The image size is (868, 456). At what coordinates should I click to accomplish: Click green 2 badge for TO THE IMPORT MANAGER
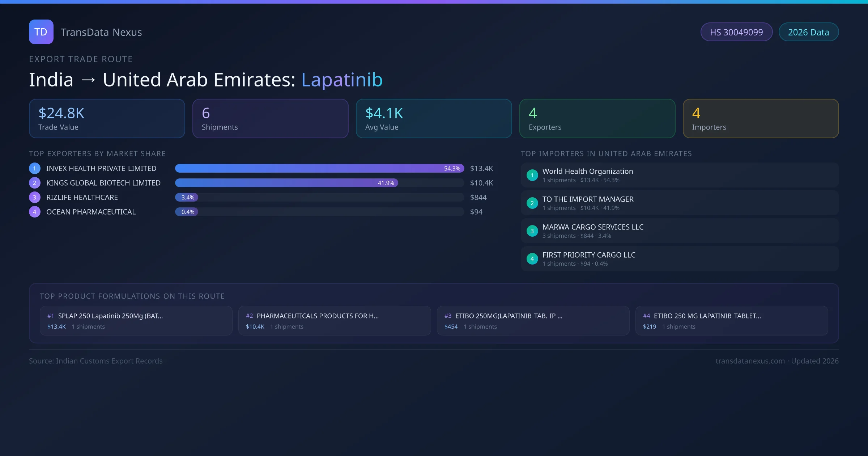[532, 203]
